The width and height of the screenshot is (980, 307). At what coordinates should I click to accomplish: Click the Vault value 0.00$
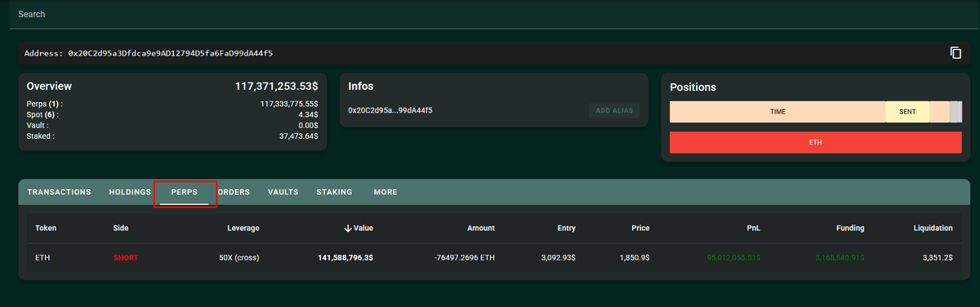[x=309, y=126]
